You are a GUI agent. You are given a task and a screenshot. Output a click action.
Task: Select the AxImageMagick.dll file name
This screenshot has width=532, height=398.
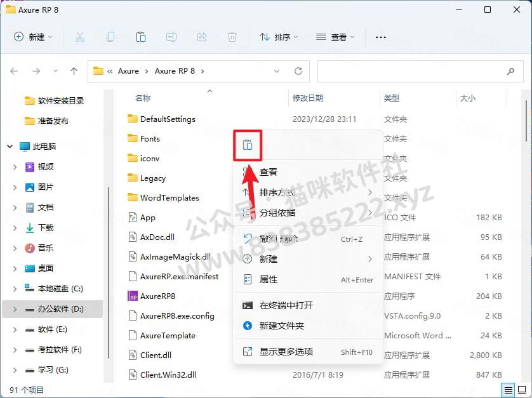click(175, 257)
